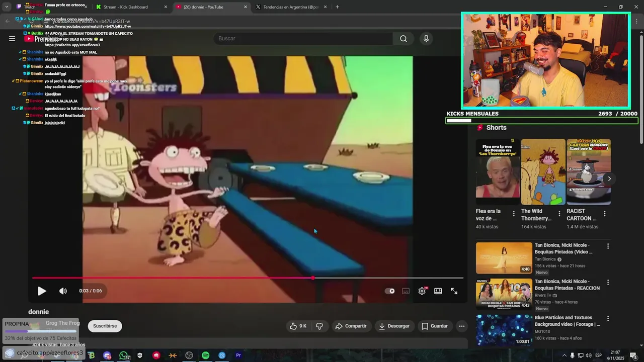644x362 pixels.
Task: Switch to Tendencias en Argentina tab
Action: pyautogui.click(x=291, y=7)
